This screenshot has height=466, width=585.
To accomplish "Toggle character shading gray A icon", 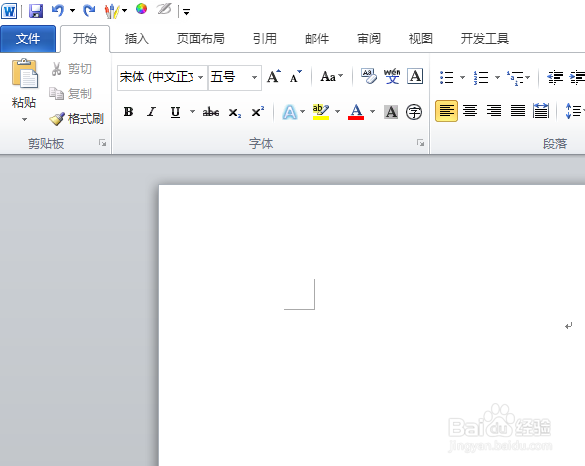I will pyautogui.click(x=391, y=112).
